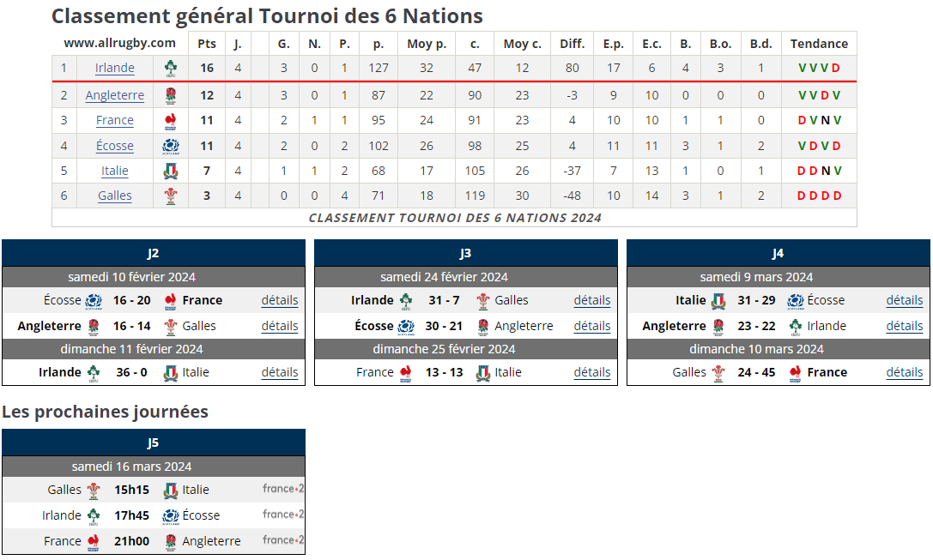The height and width of the screenshot is (560, 933).
Task: Open détails for Italie 31-29 Écosse
Action: [x=905, y=300]
